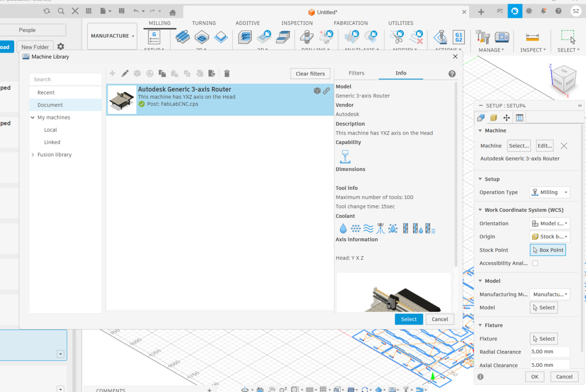Select the Autodesk Generic 3-axis Router thumbnail
Image resolution: width=586 pixels, height=392 pixels.
point(122,100)
